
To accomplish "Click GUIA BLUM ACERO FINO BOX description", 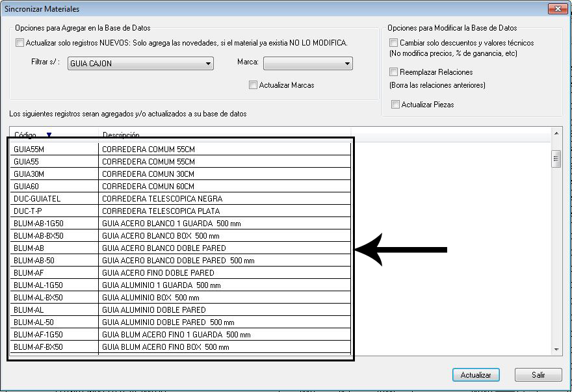I will [x=165, y=347].
